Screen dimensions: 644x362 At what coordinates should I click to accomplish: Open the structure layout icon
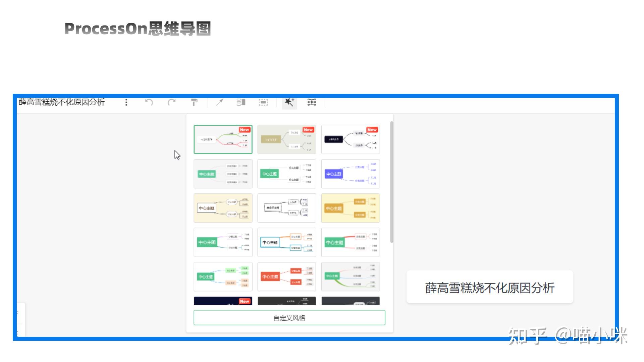(x=312, y=102)
